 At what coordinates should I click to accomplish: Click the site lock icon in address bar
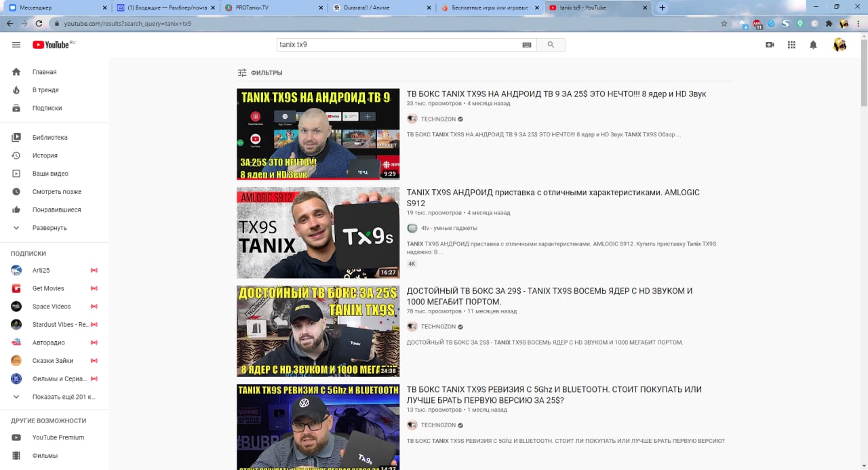(x=56, y=23)
